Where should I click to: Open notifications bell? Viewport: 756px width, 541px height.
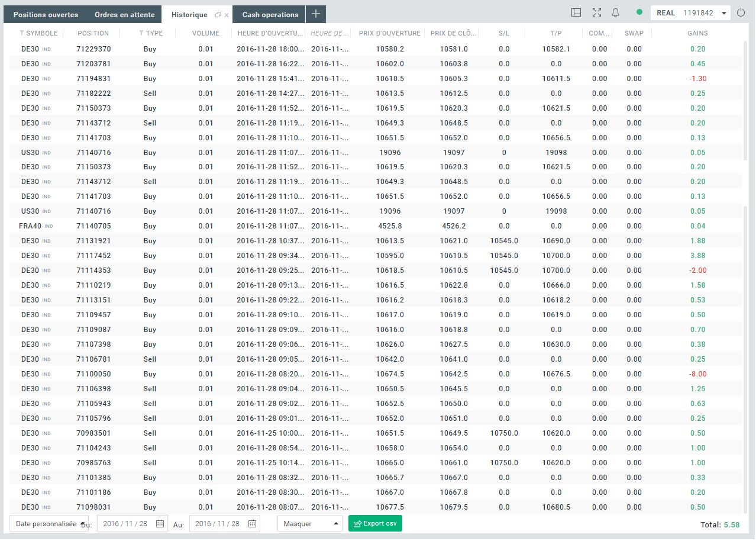(615, 13)
